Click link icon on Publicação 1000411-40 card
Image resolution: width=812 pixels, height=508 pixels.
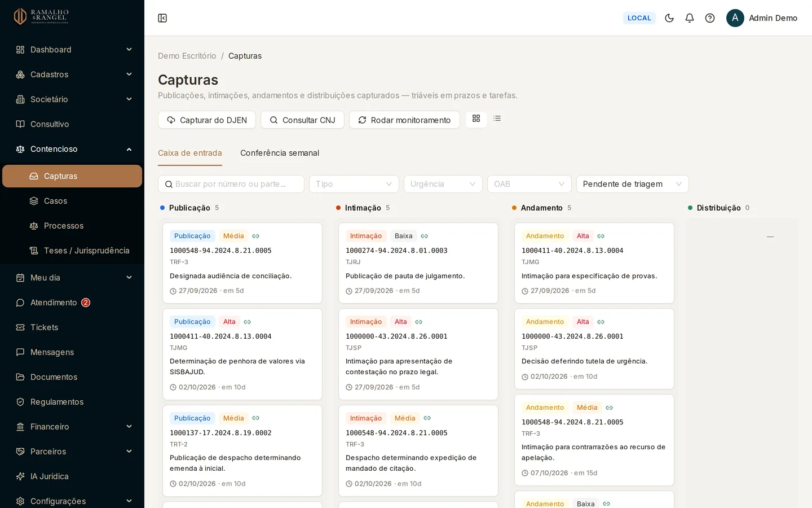(247, 322)
